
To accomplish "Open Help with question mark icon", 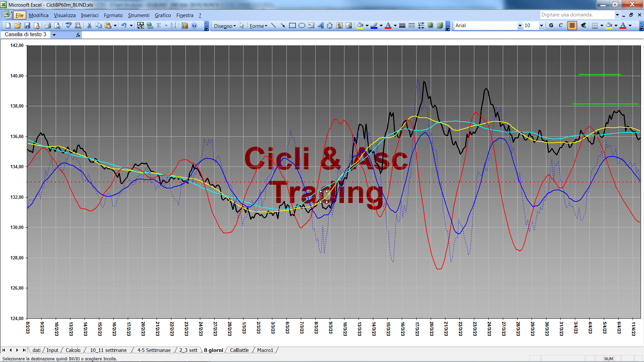I will pos(194,25).
